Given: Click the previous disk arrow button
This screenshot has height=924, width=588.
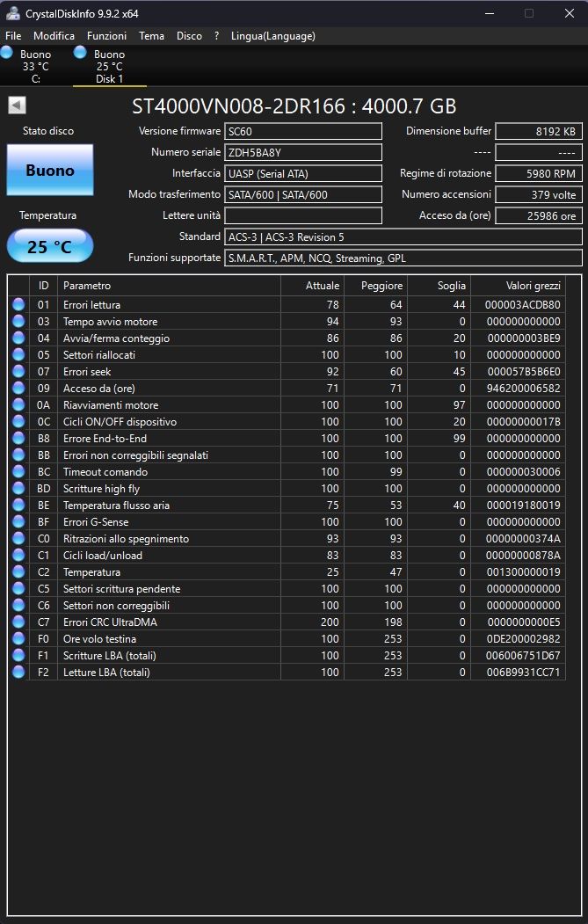Looking at the screenshot, I should tap(17, 105).
